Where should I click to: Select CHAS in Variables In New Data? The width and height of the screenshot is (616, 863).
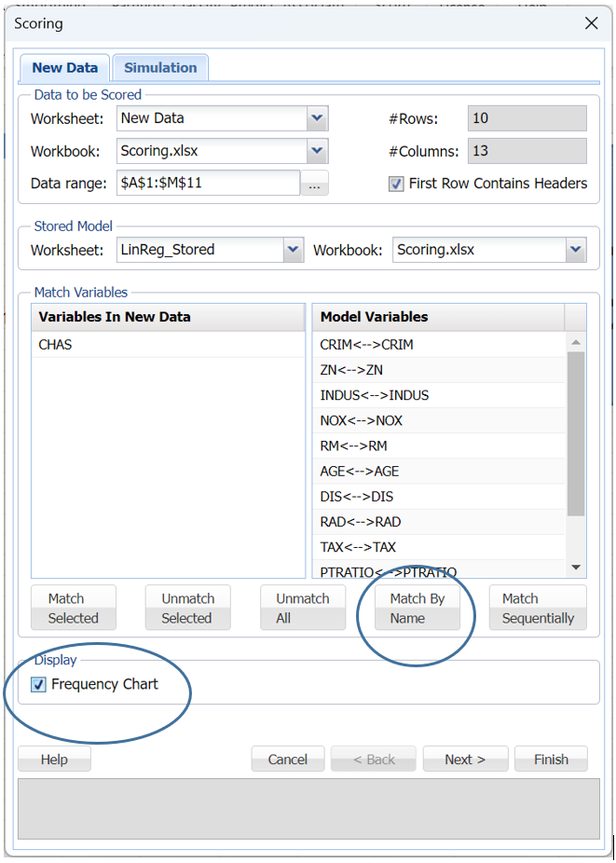click(x=56, y=345)
